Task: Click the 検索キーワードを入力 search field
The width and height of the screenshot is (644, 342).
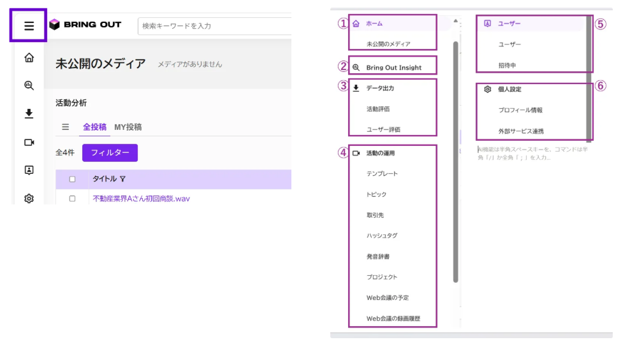Action: [214, 26]
